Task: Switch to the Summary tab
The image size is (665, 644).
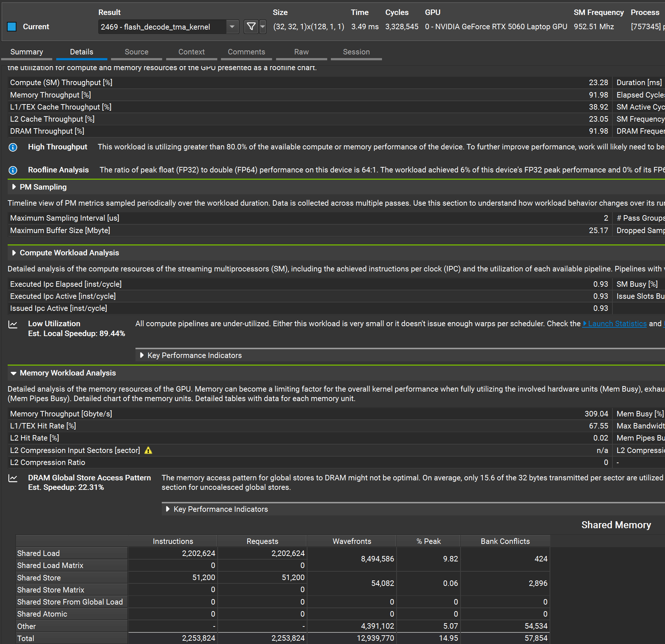Action: (27, 52)
